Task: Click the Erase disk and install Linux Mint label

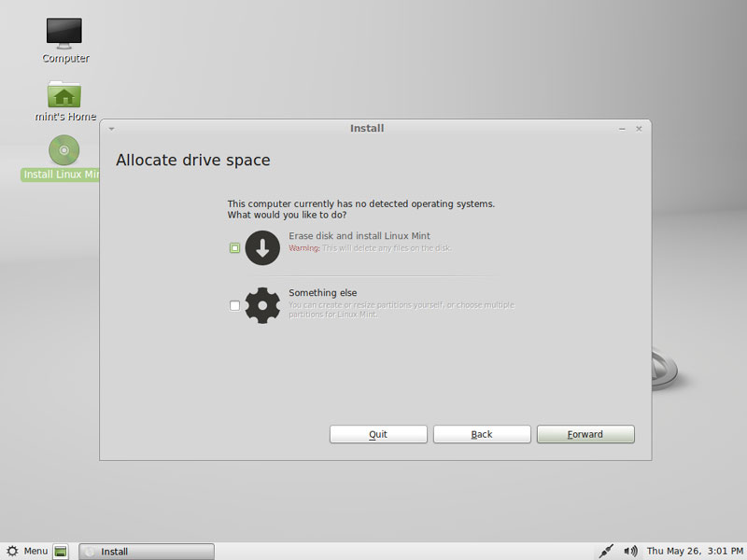Action: [359, 236]
